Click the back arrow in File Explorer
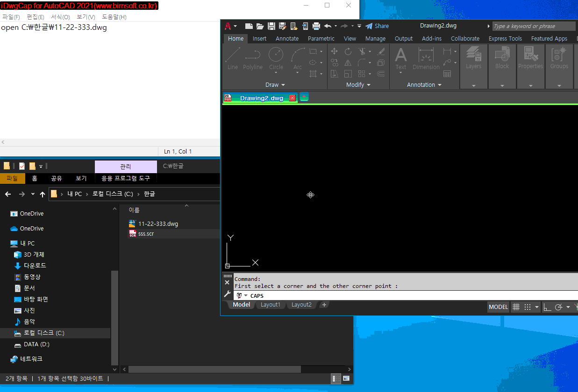578x392 pixels. [8, 194]
